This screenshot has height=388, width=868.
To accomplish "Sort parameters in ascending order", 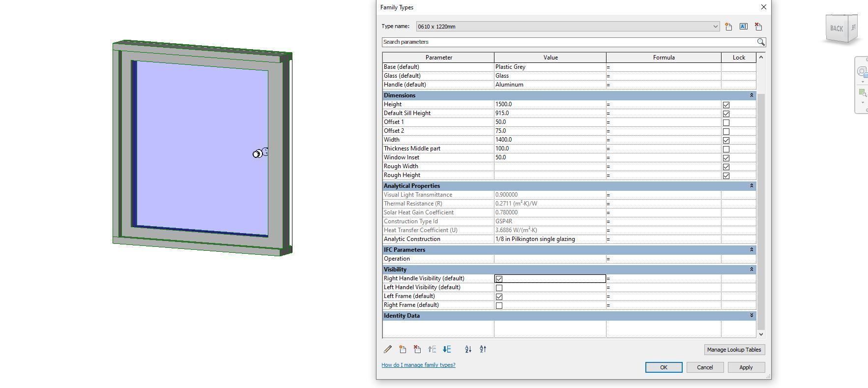I will point(468,349).
